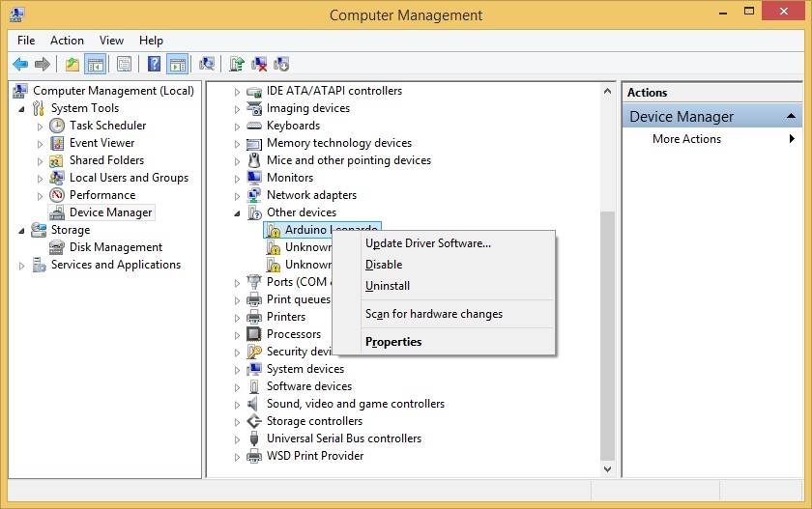Open the View menu
The width and height of the screenshot is (812, 509).
pyautogui.click(x=111, y=41)
